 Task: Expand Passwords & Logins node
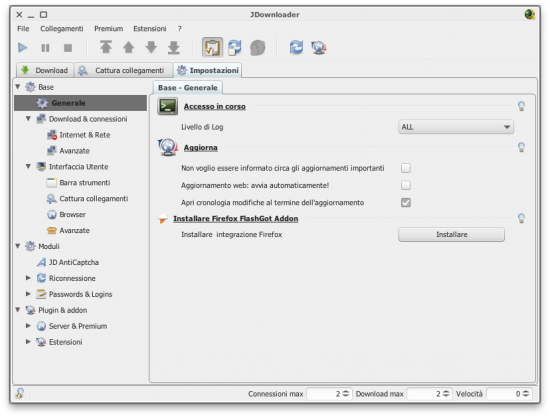coord(28,294)
